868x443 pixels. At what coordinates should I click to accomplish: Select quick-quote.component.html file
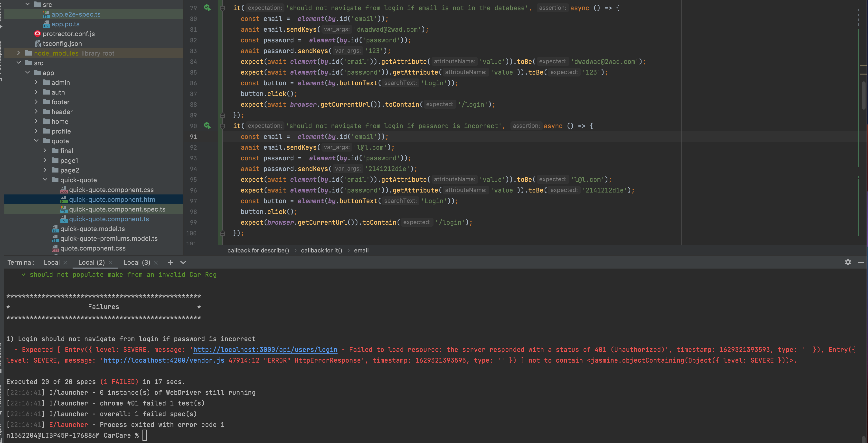pyautogui.click(x=113, y=200)
